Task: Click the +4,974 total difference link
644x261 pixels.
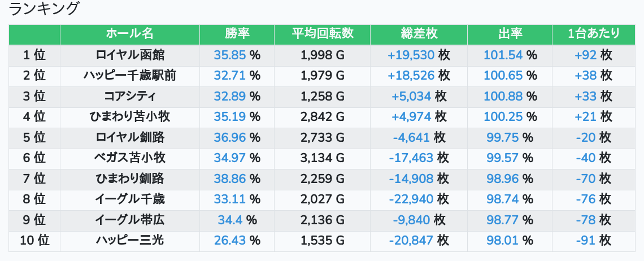Action: 411,117
